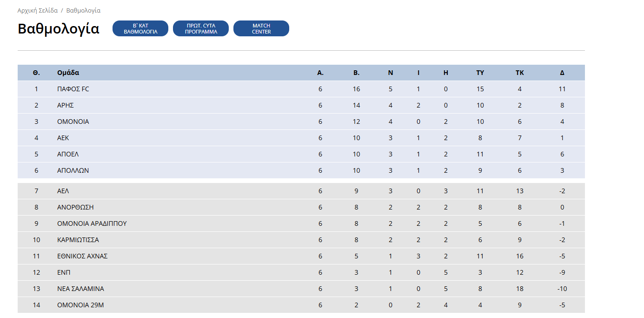The width and height of the screenshot is (644, 318).
Task: Select the ΟΜΟΝΟΙΑ row in third place
Action: (x=73, y=122)
